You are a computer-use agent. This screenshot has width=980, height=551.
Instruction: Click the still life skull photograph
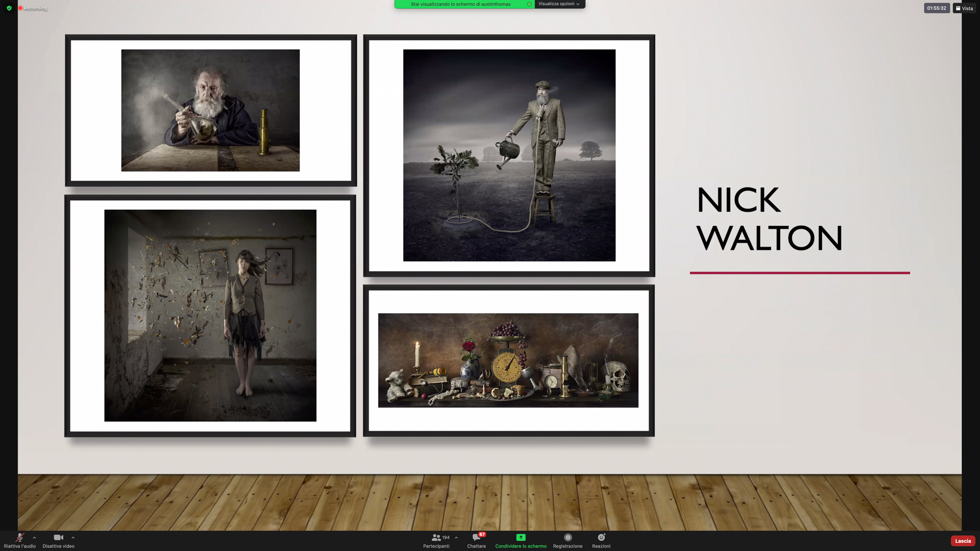(508, 360)
